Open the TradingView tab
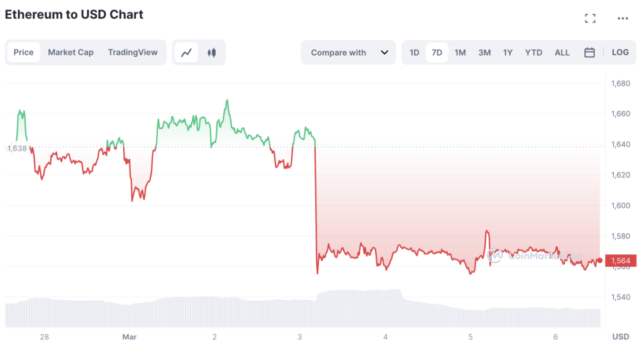This screenshot has width=644, height=345. click(133, 53)
